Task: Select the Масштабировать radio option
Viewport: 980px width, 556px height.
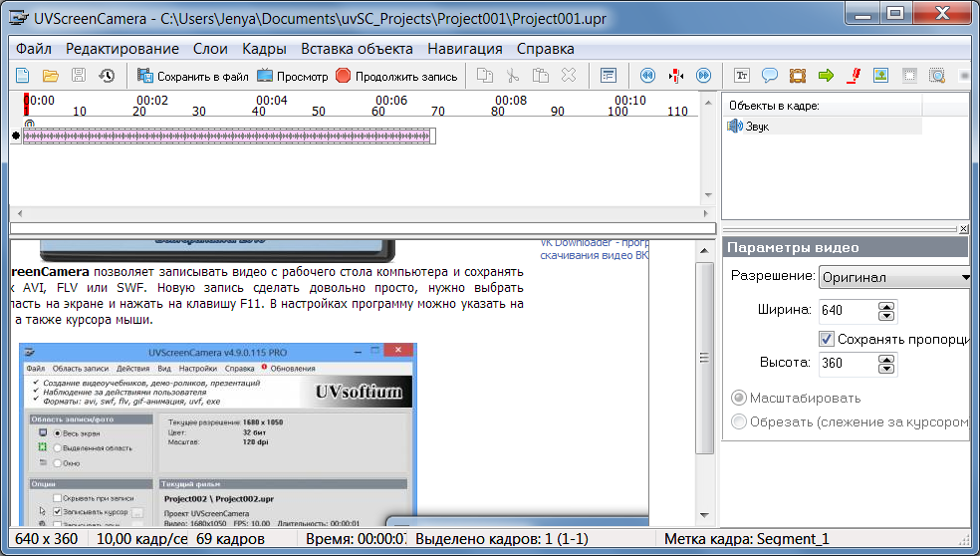Action: click(x=739, y=398)
